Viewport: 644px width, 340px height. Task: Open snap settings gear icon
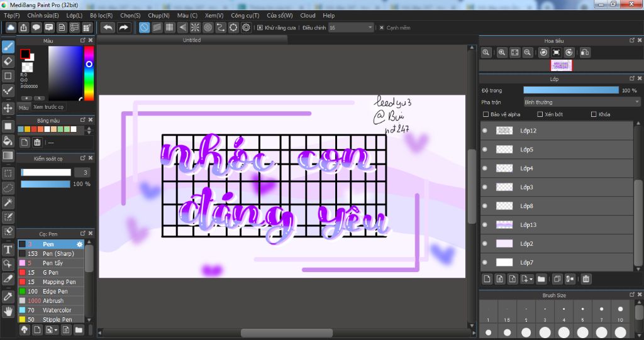pos(246,28)
